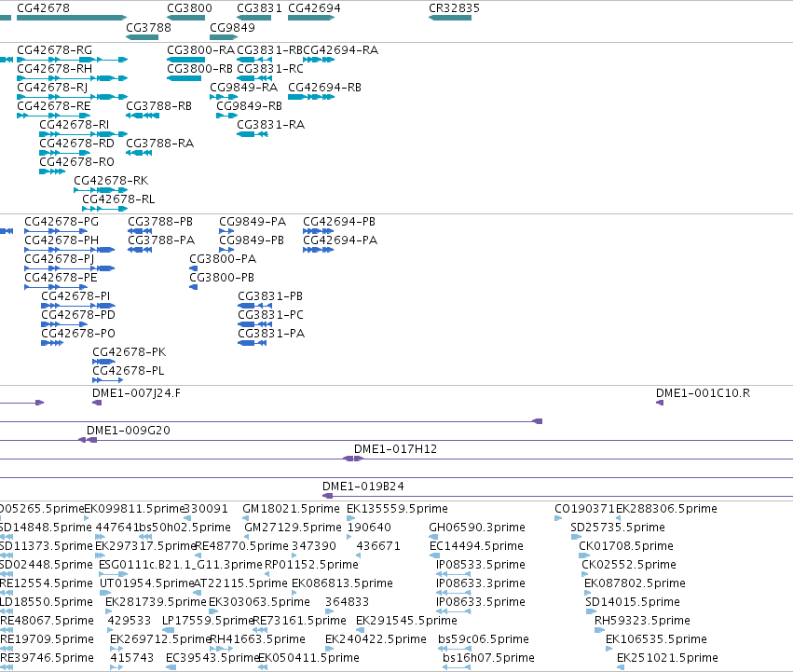Select transcript CG42678-RI

74,125
